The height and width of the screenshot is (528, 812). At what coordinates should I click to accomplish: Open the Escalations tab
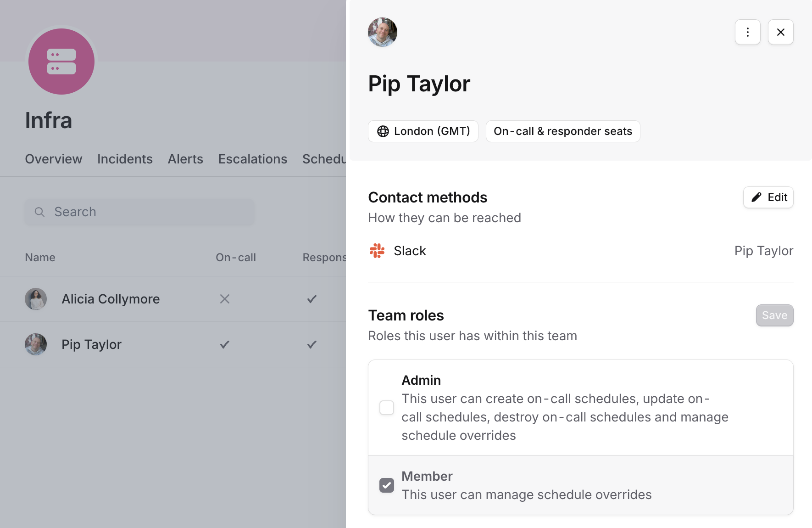[x=252, y=159]
